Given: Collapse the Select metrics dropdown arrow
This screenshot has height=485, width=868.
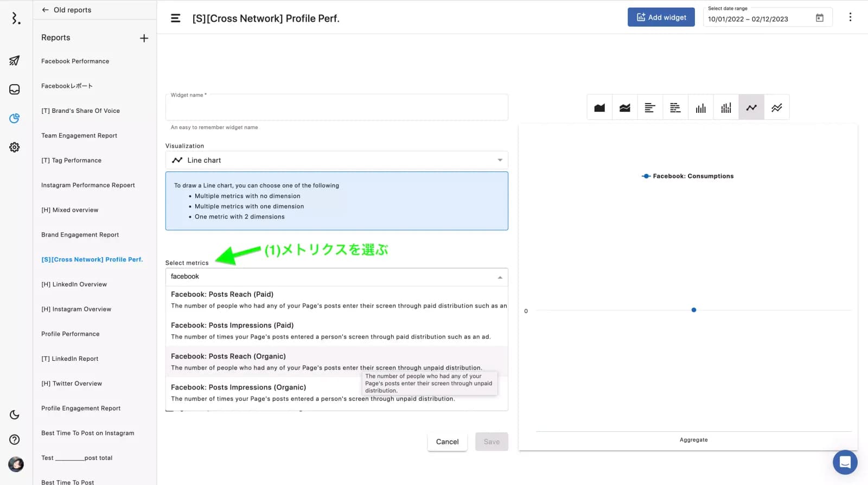Looking at the screenshot, I should [500, 277].
